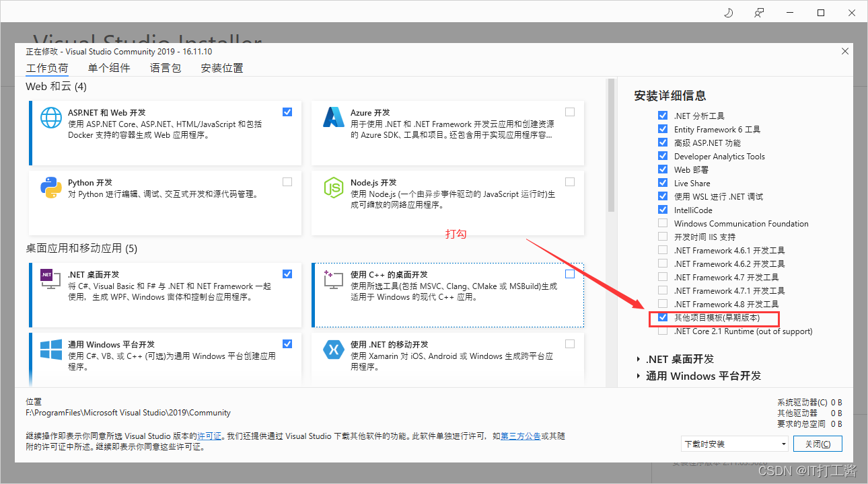Screen dimensions: 868x484
Task: Uncheck Live Share component
Action: tap(663, 183)
